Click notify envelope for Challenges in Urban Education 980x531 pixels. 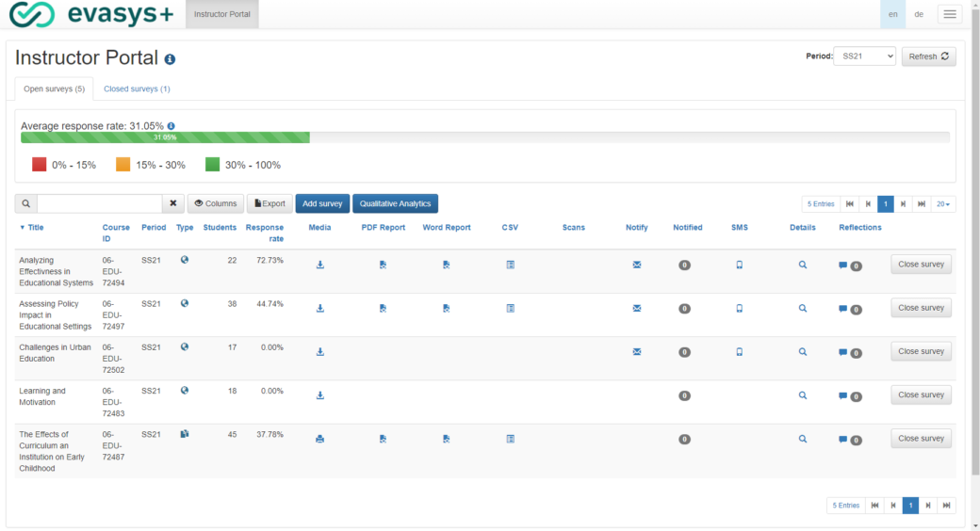pos(637,351)
